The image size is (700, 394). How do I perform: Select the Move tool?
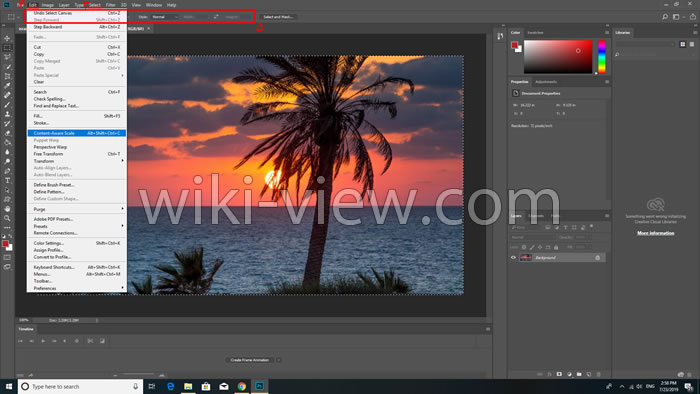[7, 38]
